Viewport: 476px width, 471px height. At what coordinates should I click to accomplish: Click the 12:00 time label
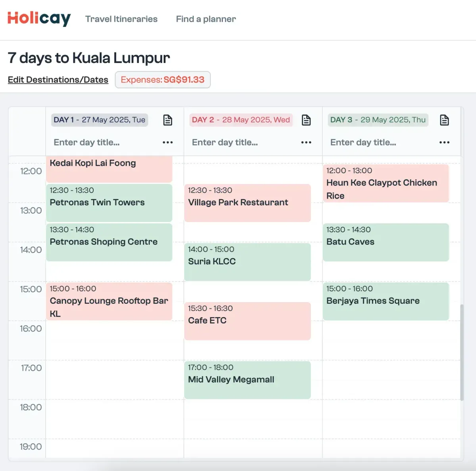31,171
